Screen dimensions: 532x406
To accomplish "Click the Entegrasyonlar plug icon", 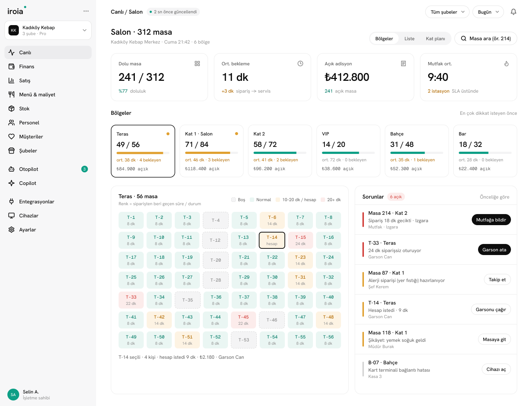I will coord(11,202).
